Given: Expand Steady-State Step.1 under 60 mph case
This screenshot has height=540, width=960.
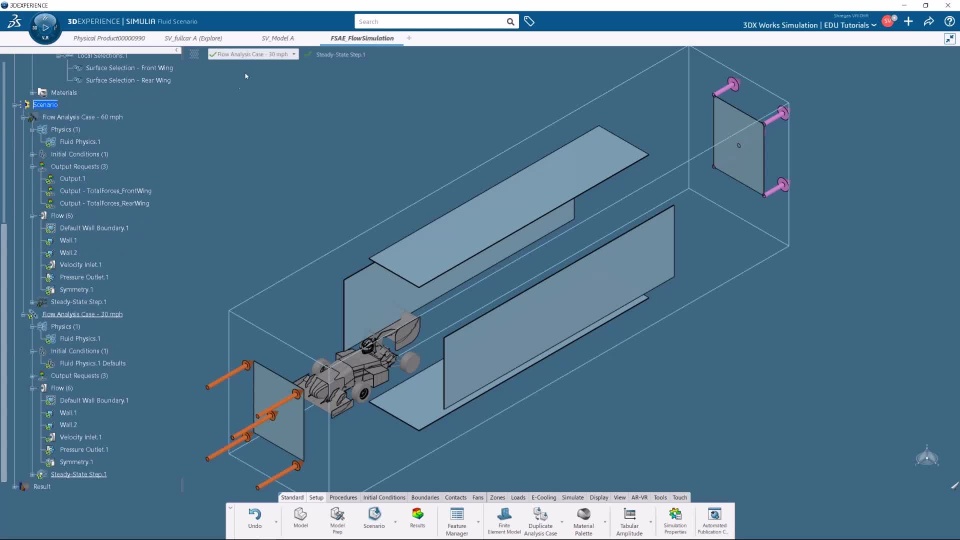Looking at the screenshot, I should click(x=32, y=302).
